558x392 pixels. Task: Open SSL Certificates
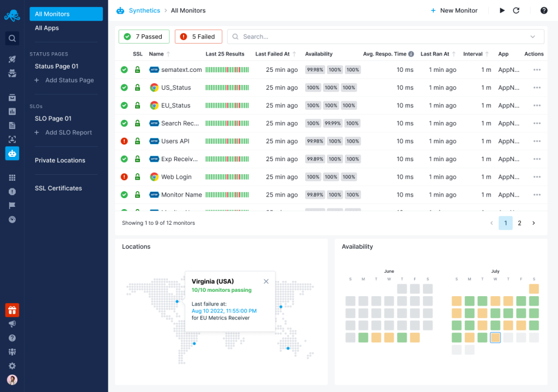(58, 188)
